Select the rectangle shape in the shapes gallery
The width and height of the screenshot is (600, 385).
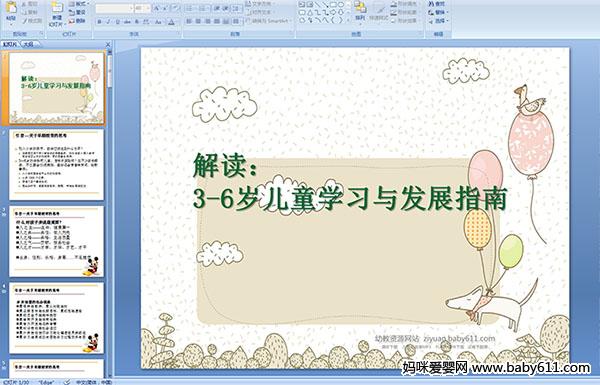[x=333, y=5]
